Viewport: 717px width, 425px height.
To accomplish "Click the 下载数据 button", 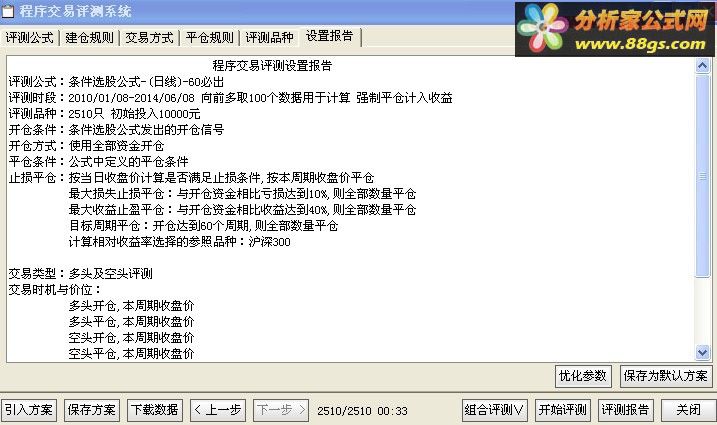I will 155,410.
